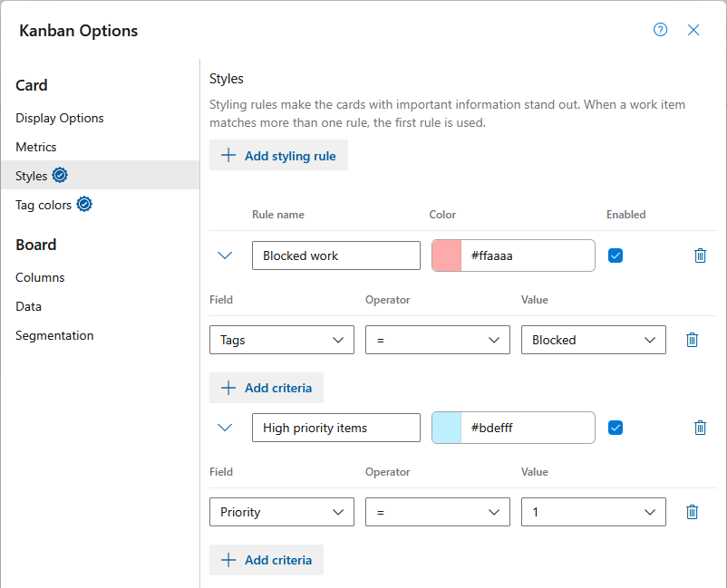
Task: Remove the Priority criteria row
Action: (692, 512)
